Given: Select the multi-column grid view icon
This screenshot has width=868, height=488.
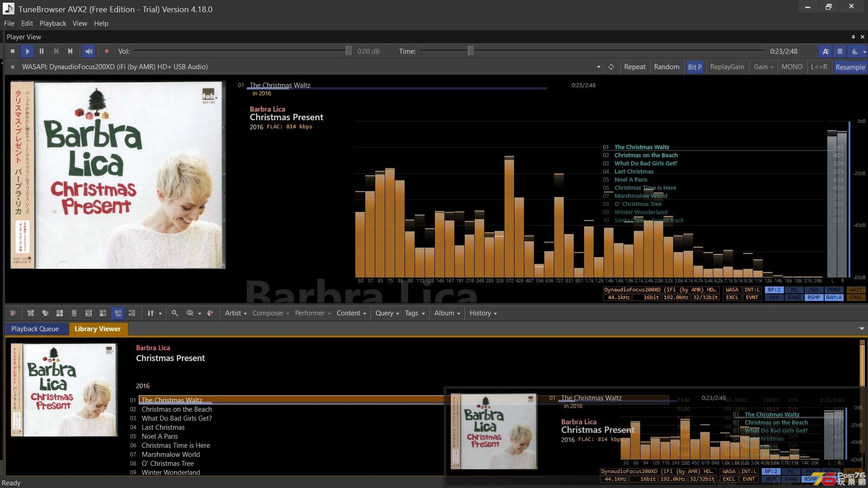Looking at the screenshot, I should tap(89, 313).
